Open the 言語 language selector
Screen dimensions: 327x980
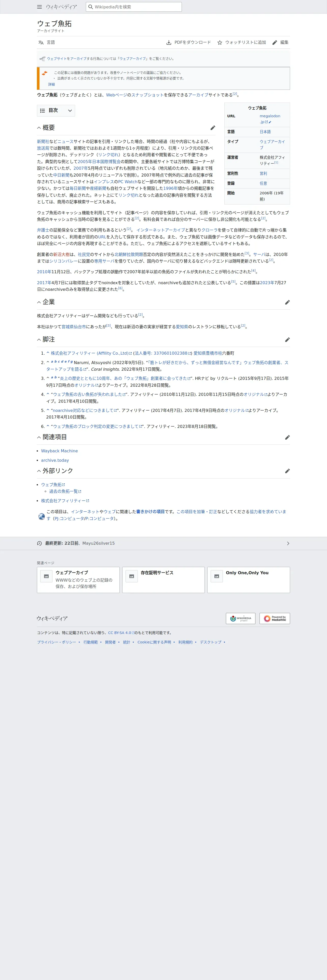(46, 42)
